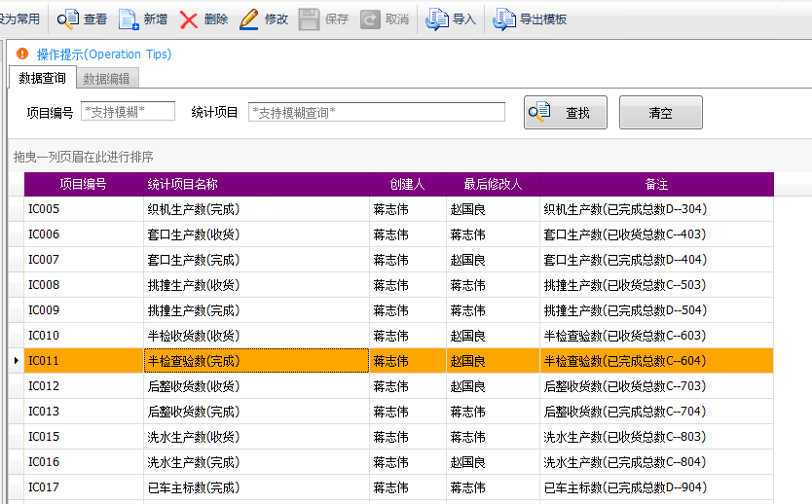
Task: Click the 洗水生产数(收货) name cell
Action: 256,437
